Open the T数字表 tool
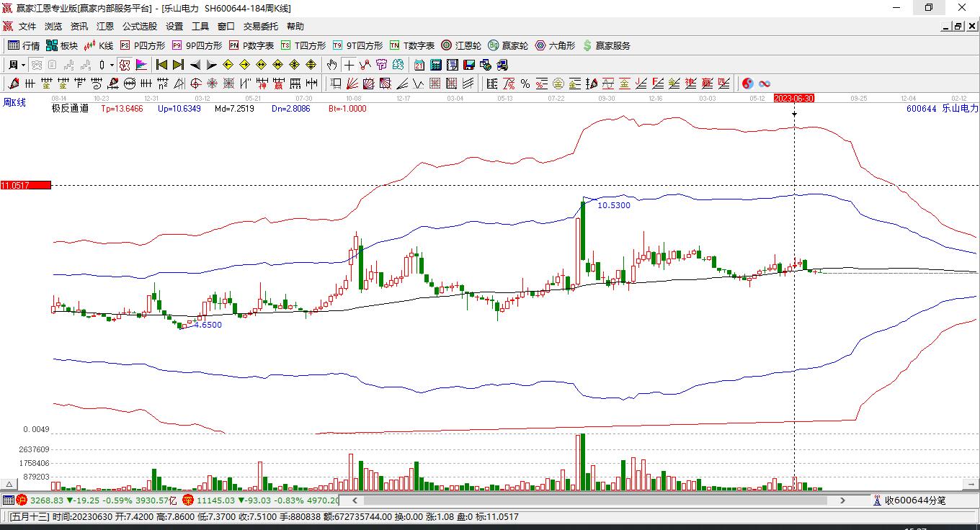 pos(411,45)
